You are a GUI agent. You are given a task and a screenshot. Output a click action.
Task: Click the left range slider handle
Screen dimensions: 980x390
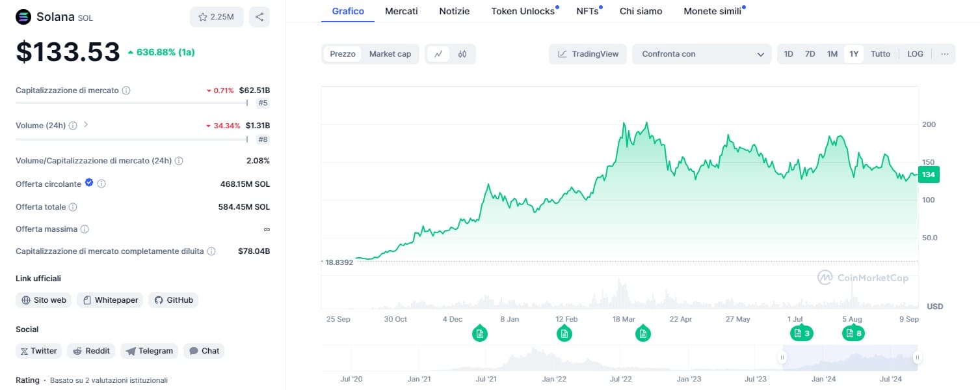point(782,357)
